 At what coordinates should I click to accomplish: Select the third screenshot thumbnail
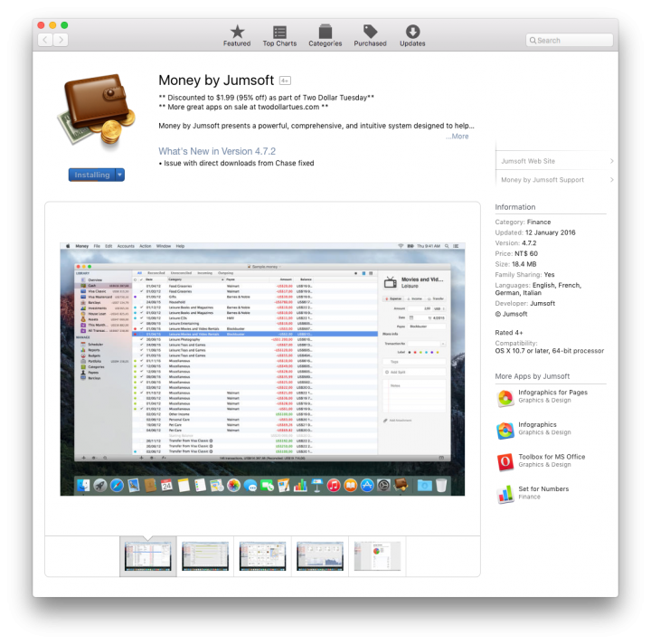[262, 556]
